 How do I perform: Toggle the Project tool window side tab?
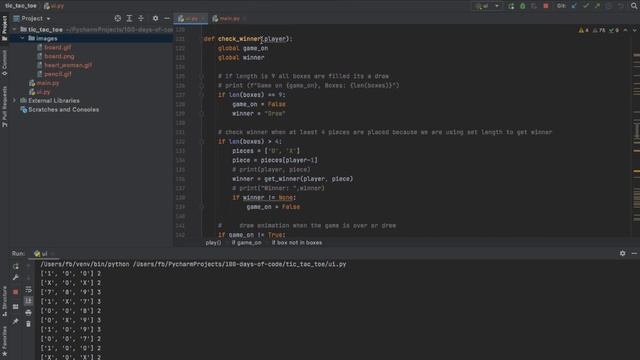coord(4,28)
